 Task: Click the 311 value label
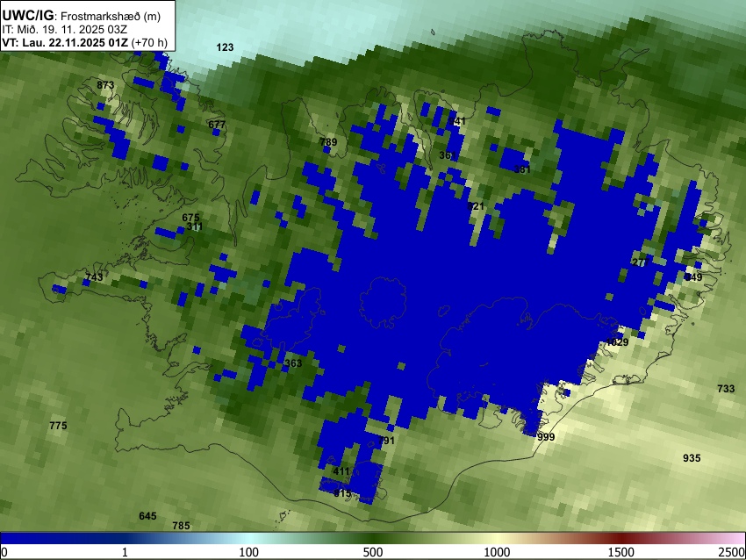[195, 226]
